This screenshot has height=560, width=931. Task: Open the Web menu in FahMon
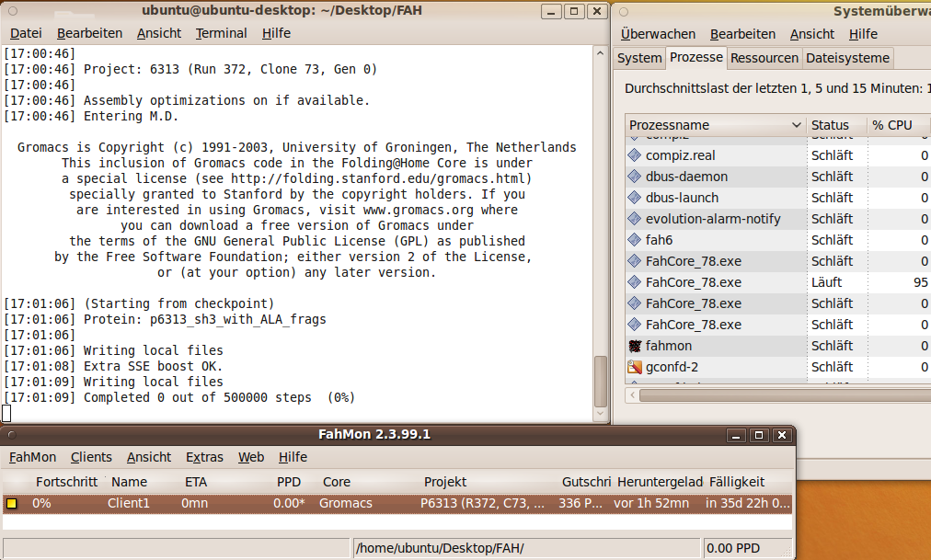click(x=251, y=457)
